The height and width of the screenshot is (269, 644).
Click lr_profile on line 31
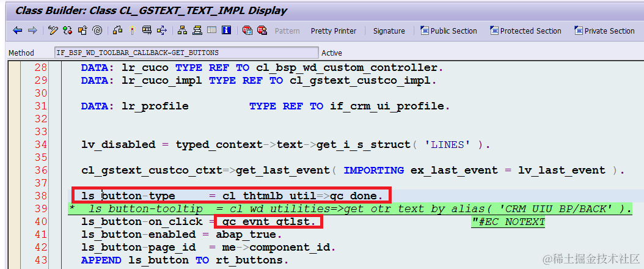click(x=155, y=106)
